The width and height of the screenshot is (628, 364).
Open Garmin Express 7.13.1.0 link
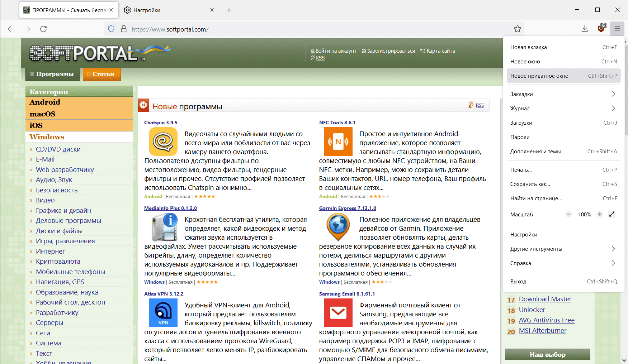pos(348,208)
